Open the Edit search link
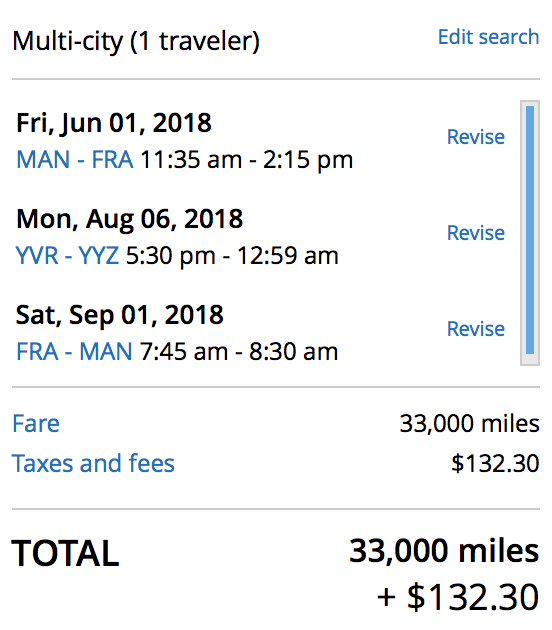Viewport: 552px width, 630px height. click(488, 37)
